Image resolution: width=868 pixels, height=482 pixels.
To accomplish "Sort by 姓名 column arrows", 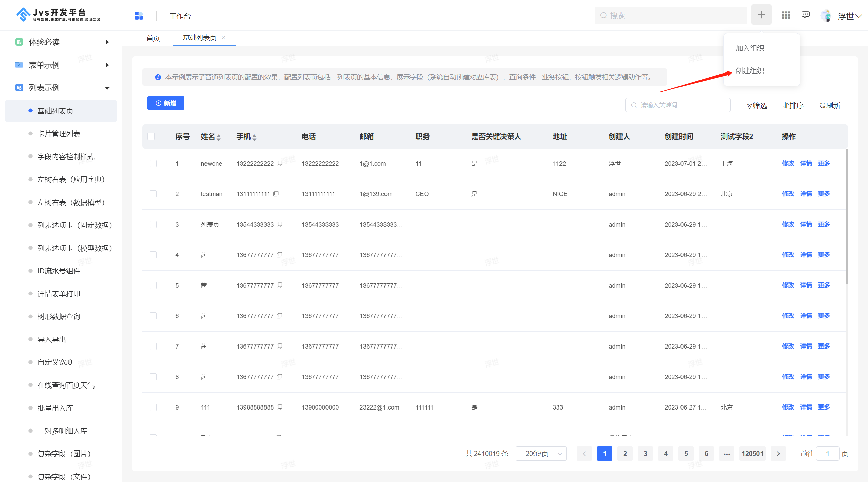I will 219,137.
